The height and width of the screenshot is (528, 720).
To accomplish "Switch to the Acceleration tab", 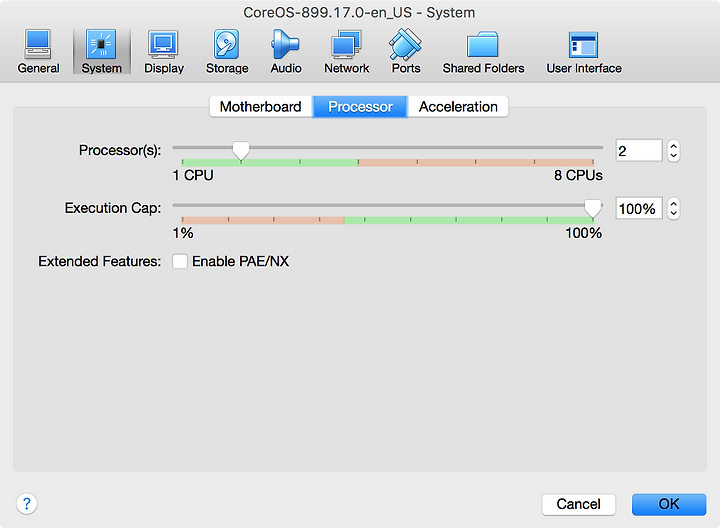I will tap(458, 107).
